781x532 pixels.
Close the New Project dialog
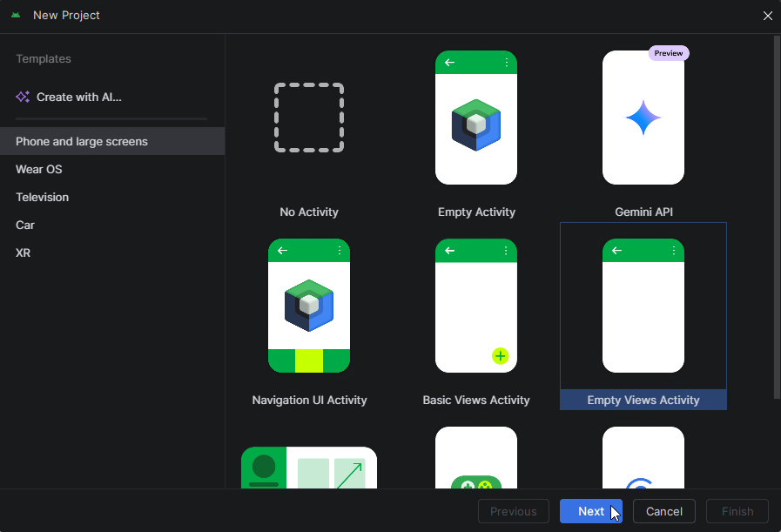(768, 16)
